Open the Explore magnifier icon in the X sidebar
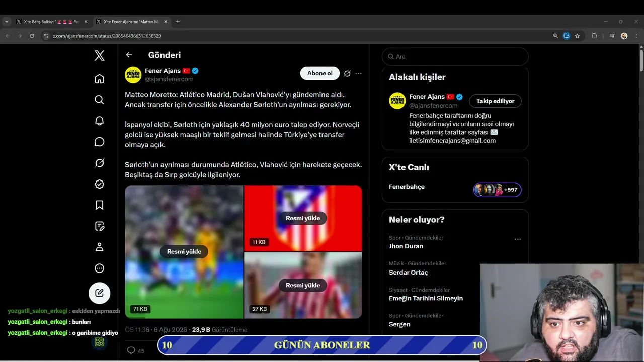Screen dimensions: 644x362 (x=100, y=100)
